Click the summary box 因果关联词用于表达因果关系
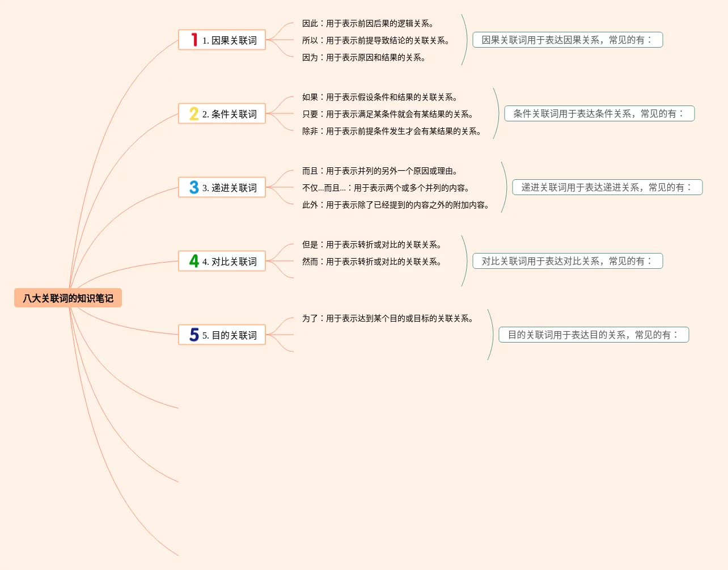The image size is (728, 570). click(x=567, y=40)
